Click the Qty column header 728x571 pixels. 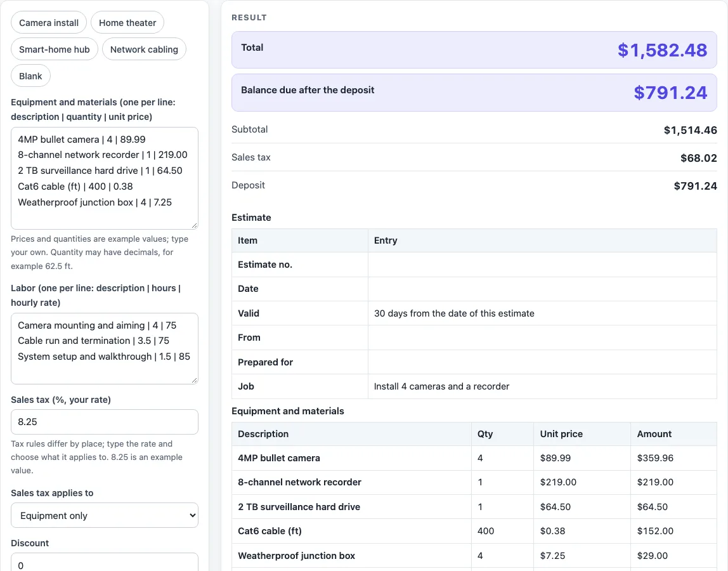[x=485, y=434]
